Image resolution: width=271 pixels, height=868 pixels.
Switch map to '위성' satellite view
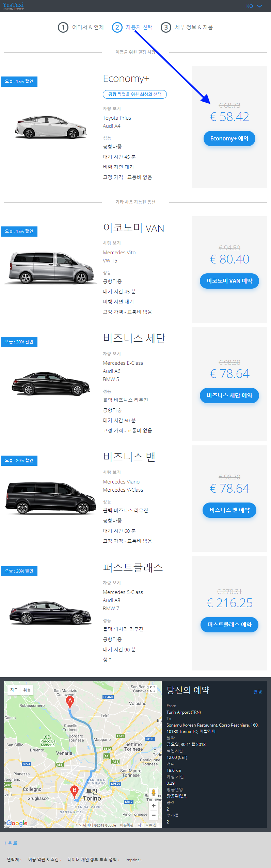point(27,690)
